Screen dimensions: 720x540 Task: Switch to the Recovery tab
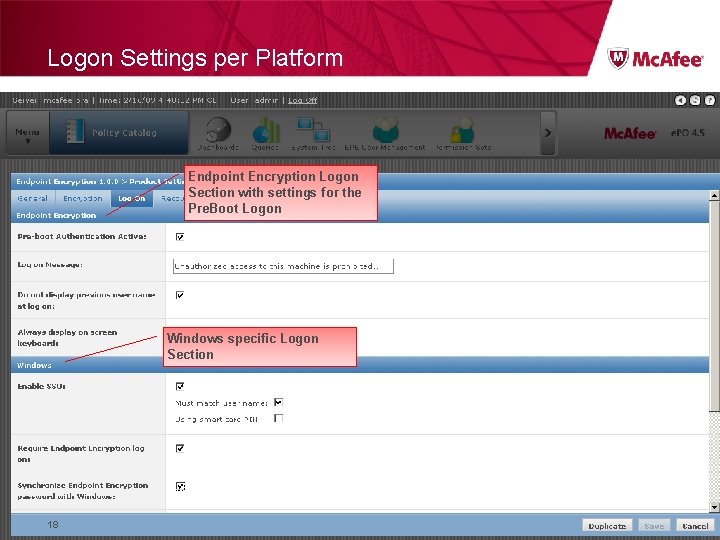coord(172,198)
